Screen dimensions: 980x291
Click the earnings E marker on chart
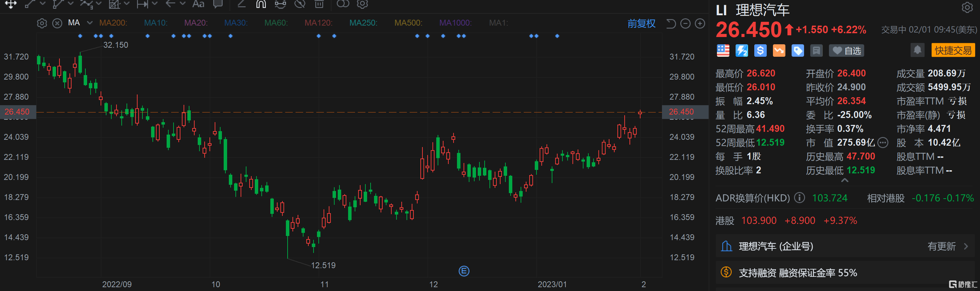[x=464, y=271]
